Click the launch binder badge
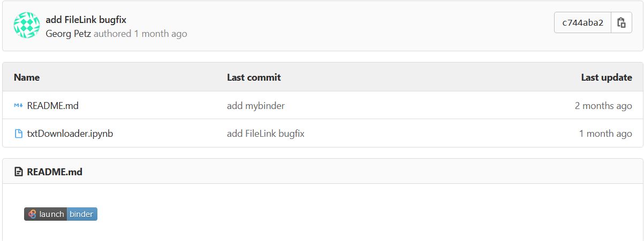This screenshot has height=241, width=644. pos(60,214)
